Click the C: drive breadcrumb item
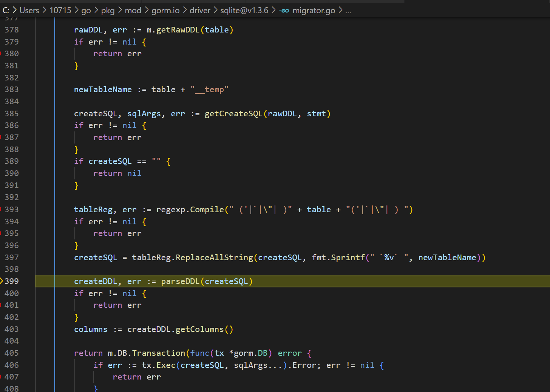 click(x=6, y=10)
